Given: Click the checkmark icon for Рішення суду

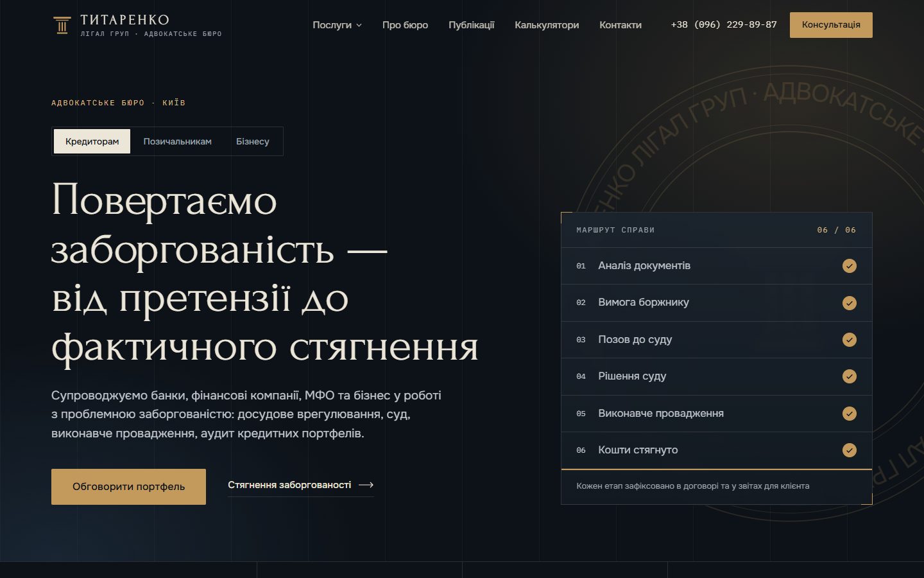Looking at the screenshot, I should pos(849,376).
